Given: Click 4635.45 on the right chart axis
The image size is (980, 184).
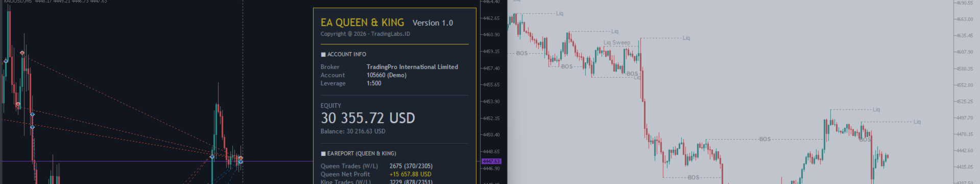Looking at the screenshot, I should tap(964, 36).
